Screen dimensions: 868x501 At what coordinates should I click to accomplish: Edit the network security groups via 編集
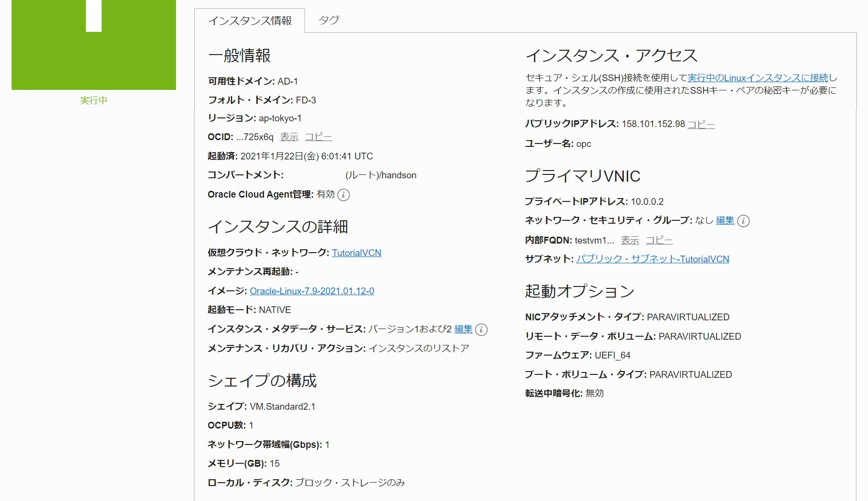[724, 221]
